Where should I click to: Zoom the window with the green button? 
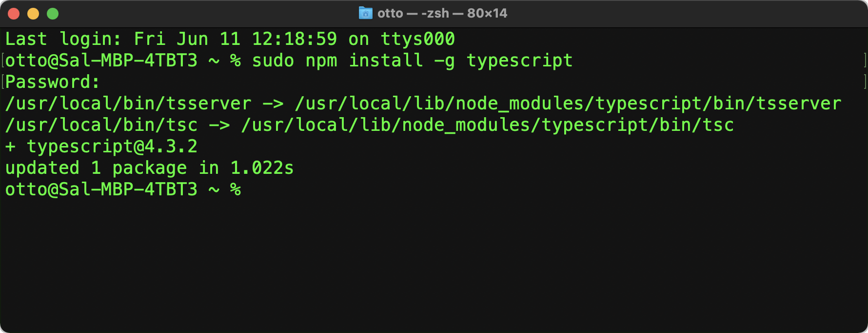tap(53, 14)
